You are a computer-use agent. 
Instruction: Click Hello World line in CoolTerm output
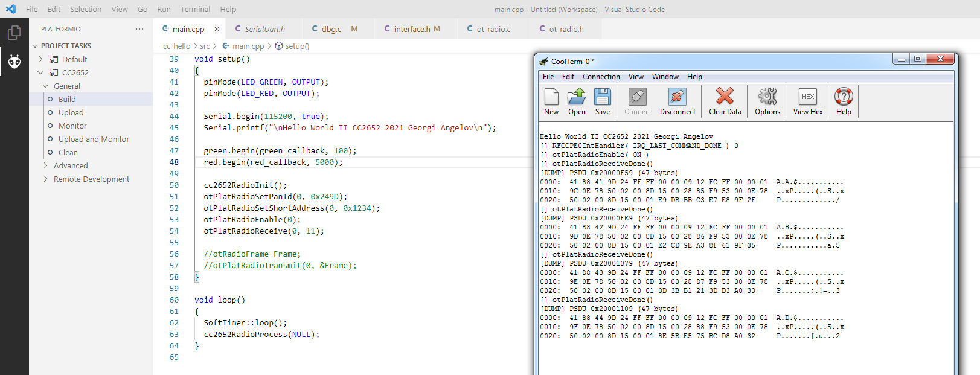(x=626, y=136)
